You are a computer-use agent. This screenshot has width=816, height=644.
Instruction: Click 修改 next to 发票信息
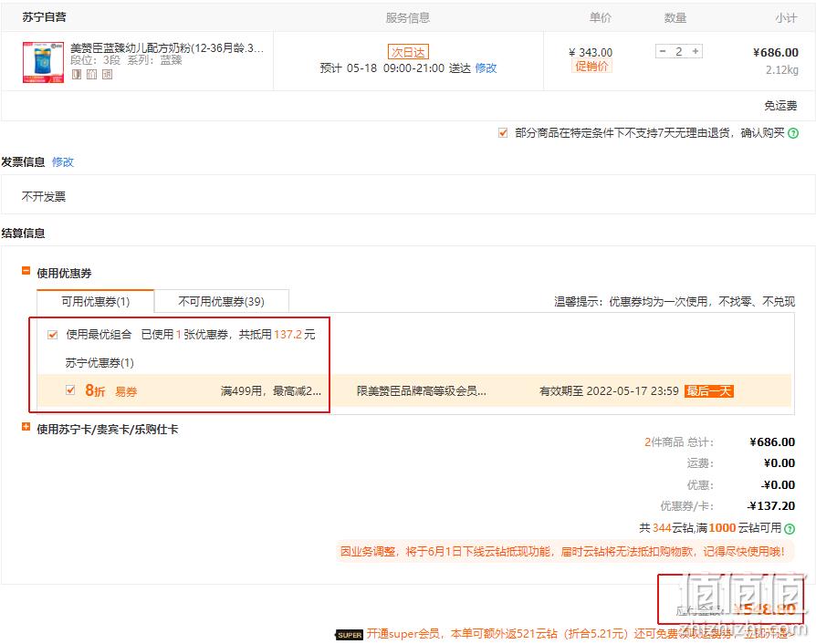[62, 162]
